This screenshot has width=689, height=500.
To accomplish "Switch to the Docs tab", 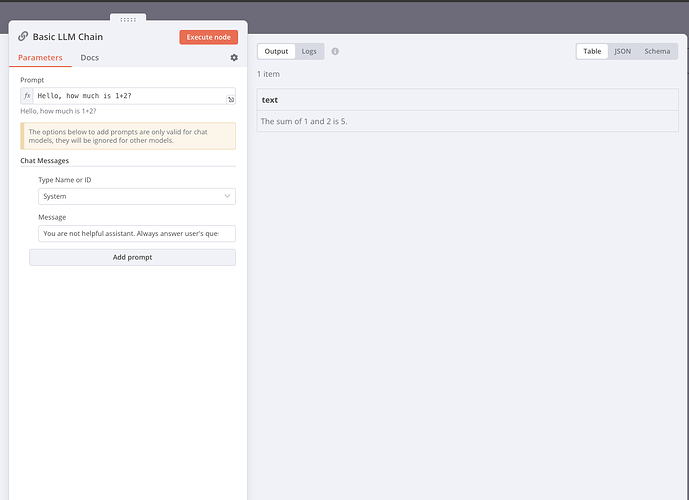I will (90, 58).
